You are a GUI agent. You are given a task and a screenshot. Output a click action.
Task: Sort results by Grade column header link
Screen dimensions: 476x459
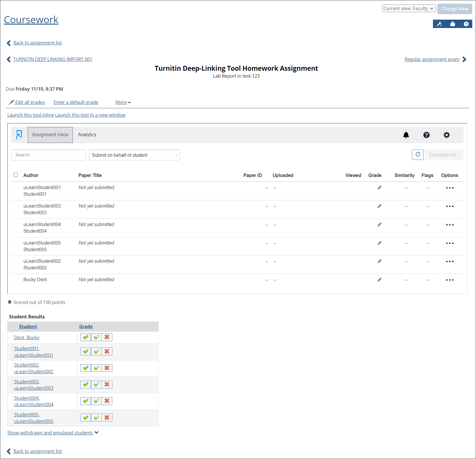pyautogui.click(x=86, y=326)
